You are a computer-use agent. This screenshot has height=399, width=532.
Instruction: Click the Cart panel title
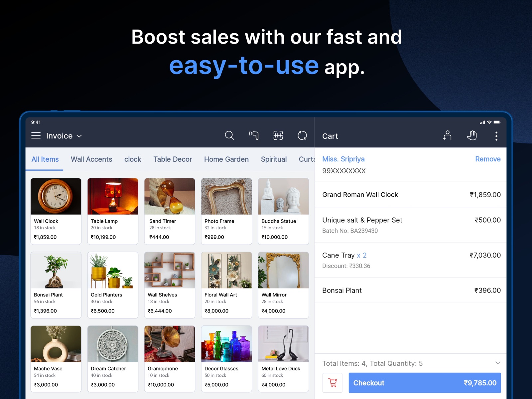coord(330,136)
